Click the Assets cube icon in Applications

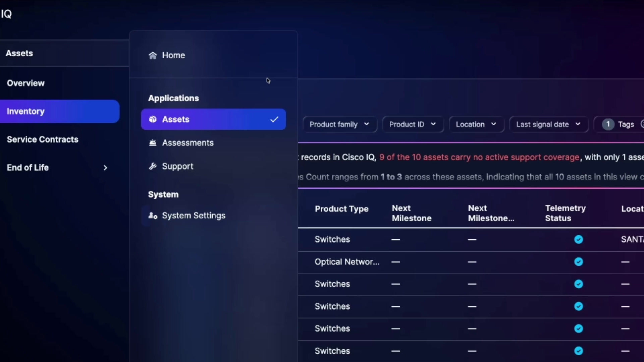[153, 119]
